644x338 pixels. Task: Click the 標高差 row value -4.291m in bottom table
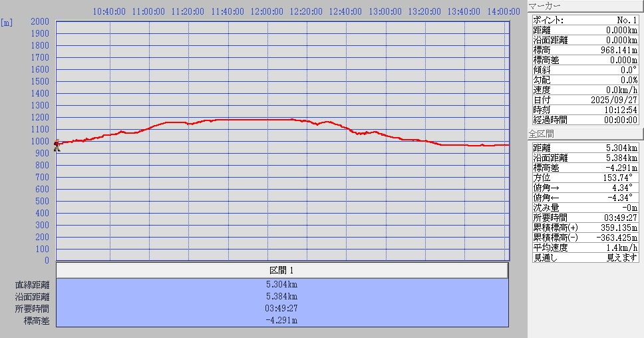click(x=281, y=320)
